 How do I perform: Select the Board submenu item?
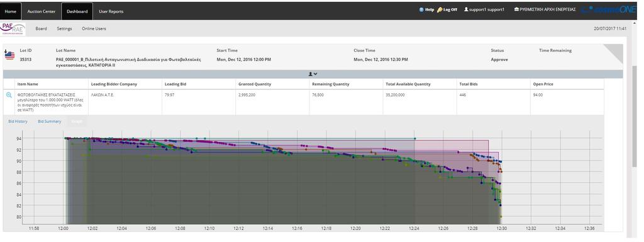coord(41,29)
